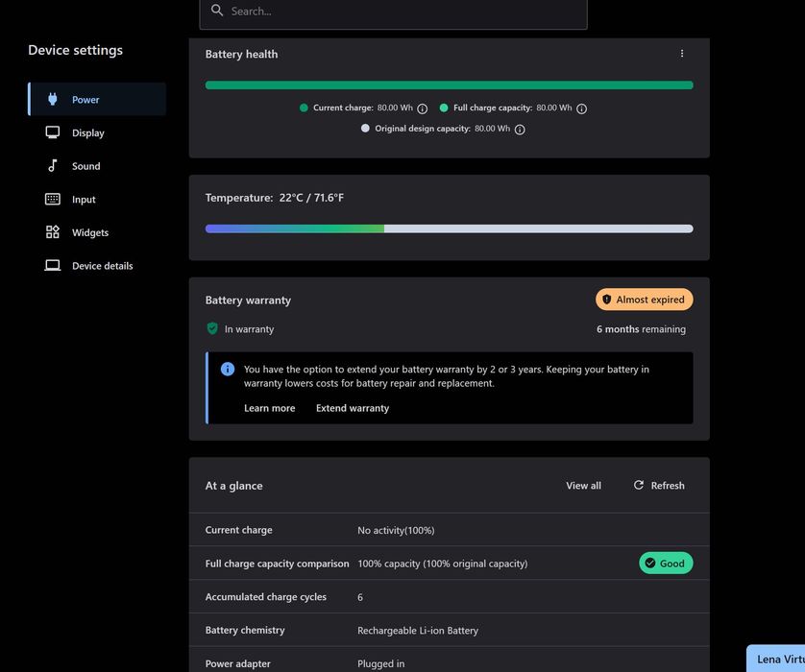Select the Input settings item
The width and height of the screenshot is (805, 672).
[x=97, y=199]
